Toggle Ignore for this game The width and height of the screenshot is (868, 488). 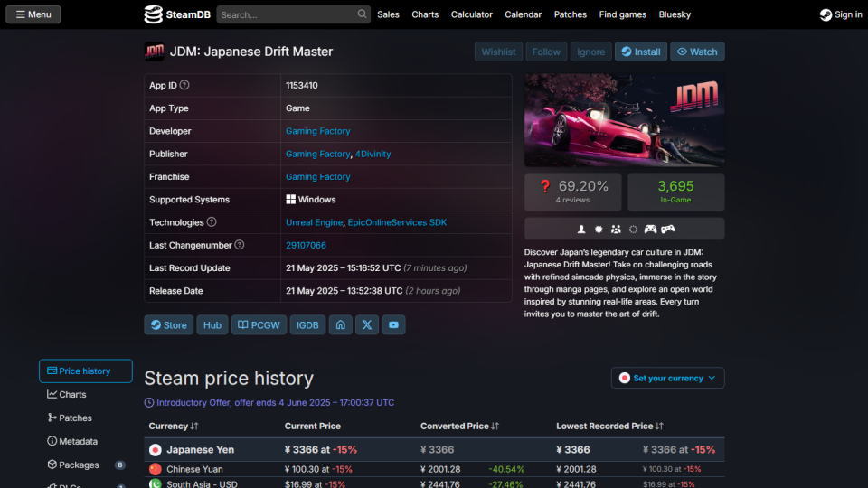(x=590, y=52)
